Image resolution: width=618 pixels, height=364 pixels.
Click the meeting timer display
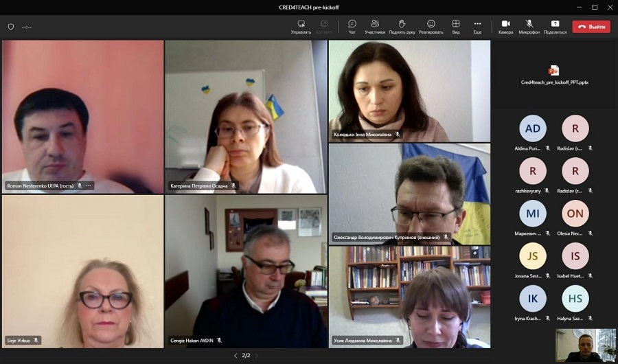27,27
